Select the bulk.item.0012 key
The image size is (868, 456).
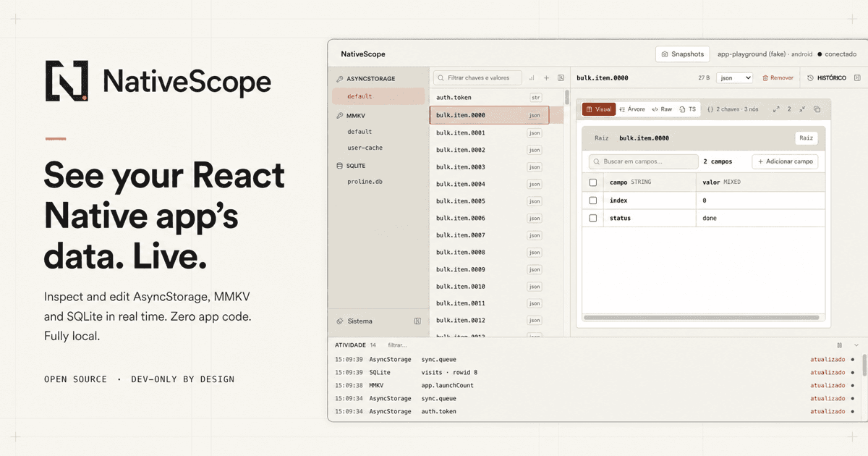[x=489, y=320]
